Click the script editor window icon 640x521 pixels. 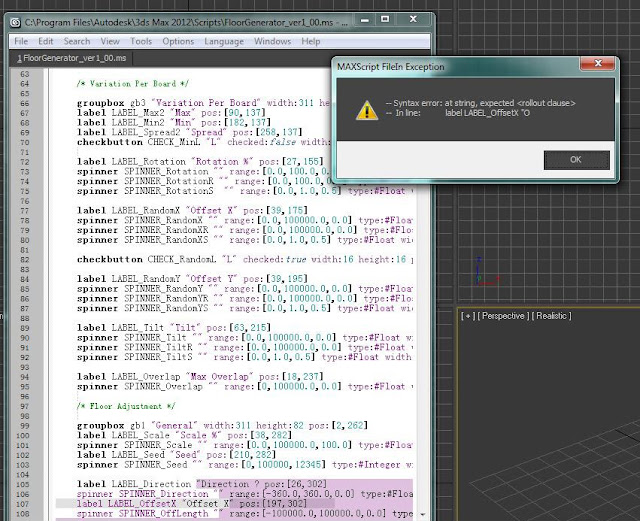pyautogui.click(x=16, y=22)
